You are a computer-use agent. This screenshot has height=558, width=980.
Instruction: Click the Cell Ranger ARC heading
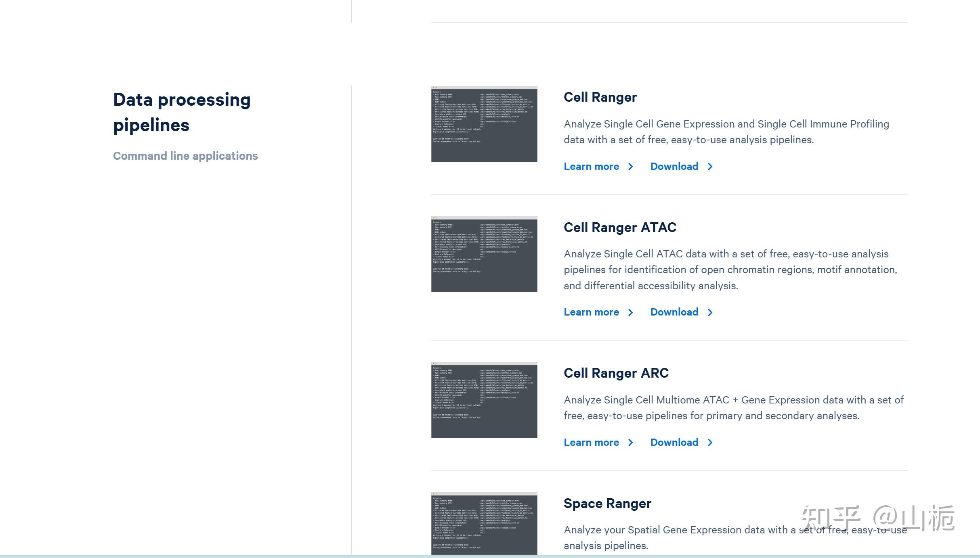click(616, 373)
